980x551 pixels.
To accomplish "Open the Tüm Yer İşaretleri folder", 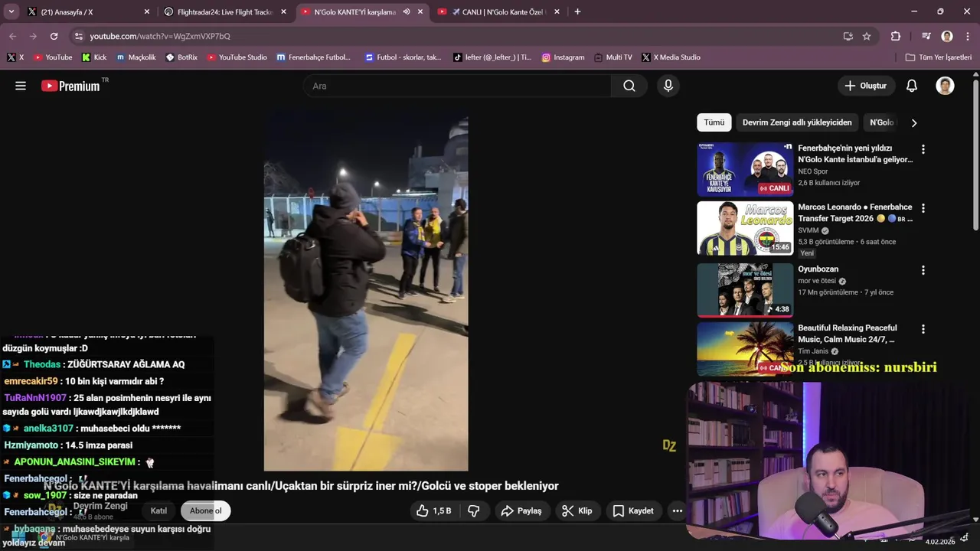I will click(938, 57).
